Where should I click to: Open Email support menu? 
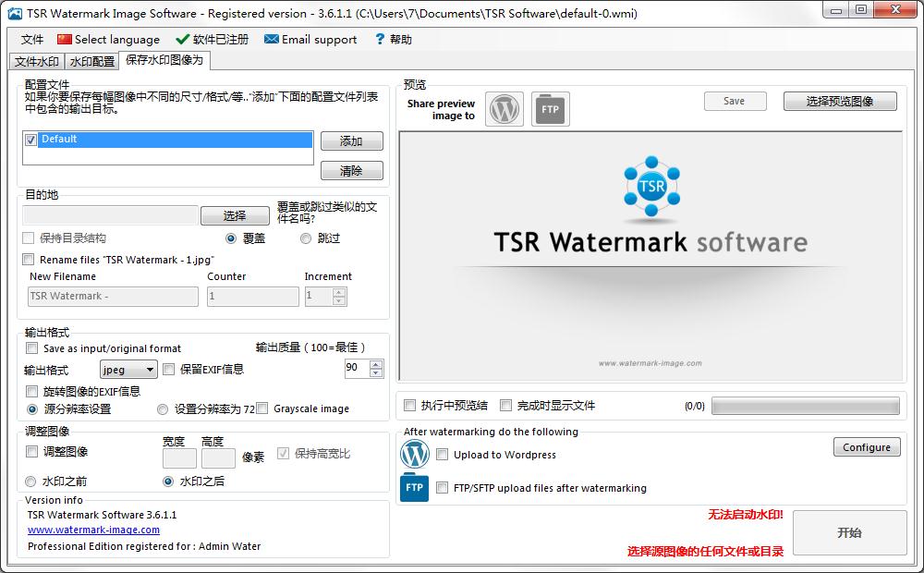tap(310, 40)
